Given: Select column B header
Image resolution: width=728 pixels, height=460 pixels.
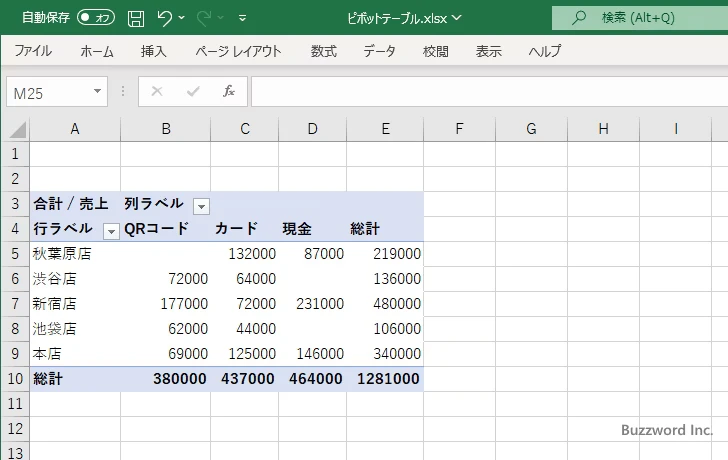Looking at the screenshot, I should tap(166, 129).
